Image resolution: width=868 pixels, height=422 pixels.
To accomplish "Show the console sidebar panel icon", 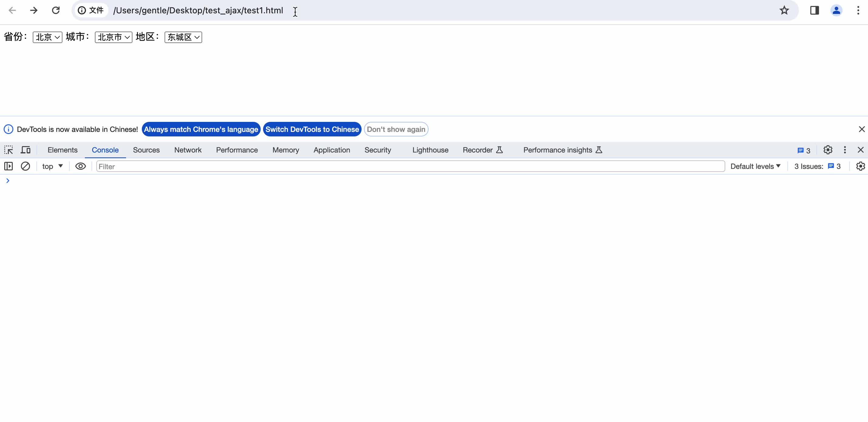I will point(8,166).
